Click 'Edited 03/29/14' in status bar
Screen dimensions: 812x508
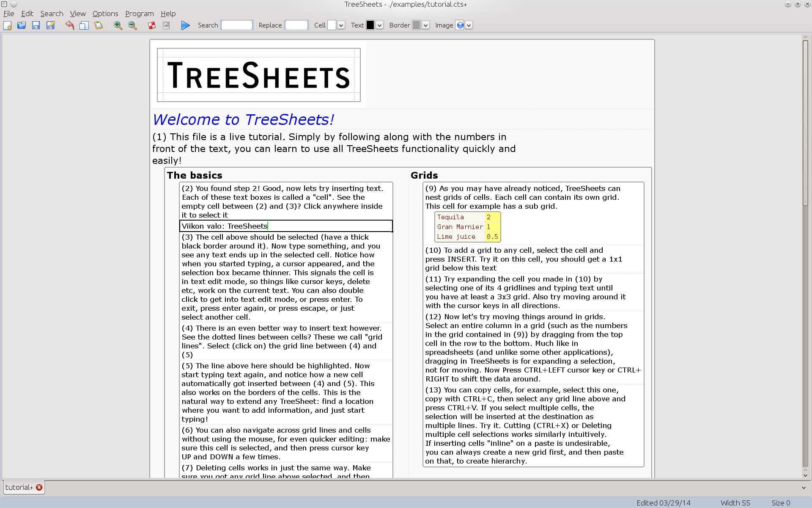663,503
